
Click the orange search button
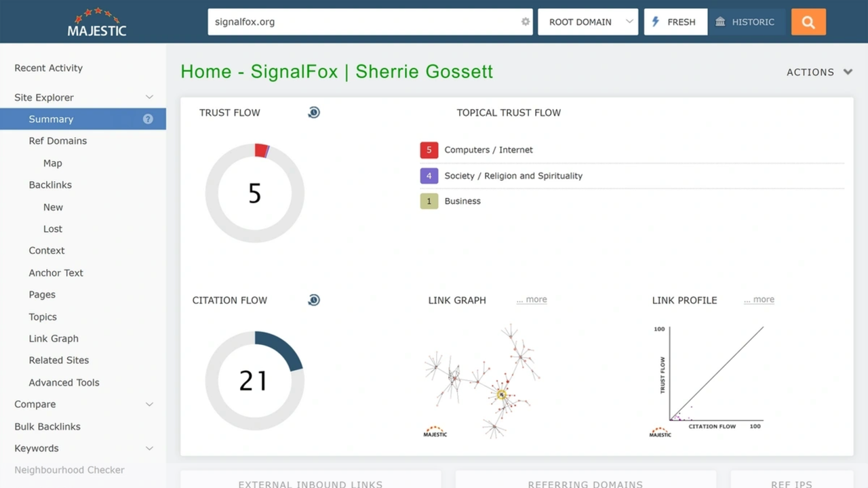pyautogui.click(x=808, y=22)
